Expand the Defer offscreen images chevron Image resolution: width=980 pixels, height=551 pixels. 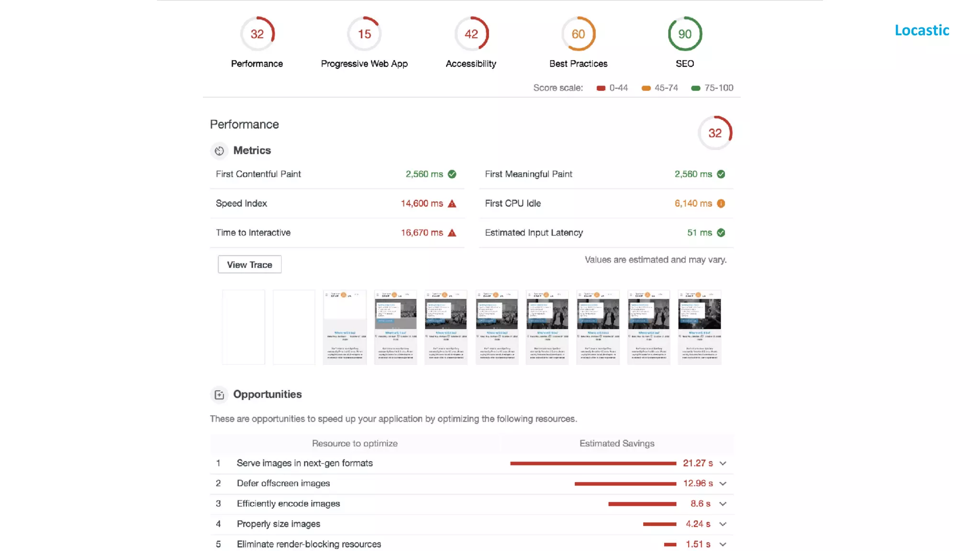click(723, 484)
